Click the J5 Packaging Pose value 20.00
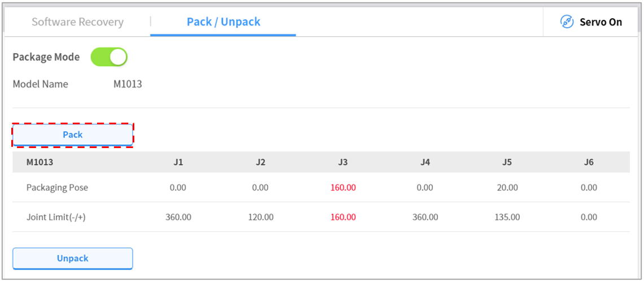Image resolution: width=644 pixels, height=282 pixels. point(507,188)
